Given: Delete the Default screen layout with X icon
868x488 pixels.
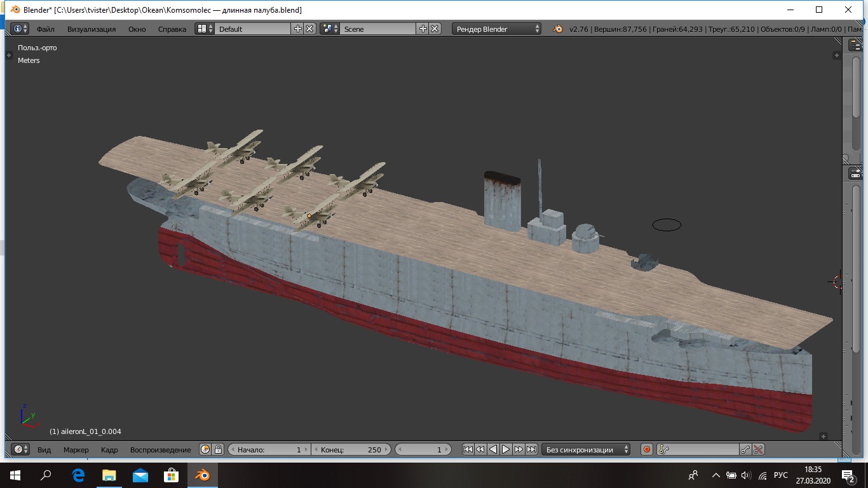Looking at the screenshot, I should tap(309, 29).
